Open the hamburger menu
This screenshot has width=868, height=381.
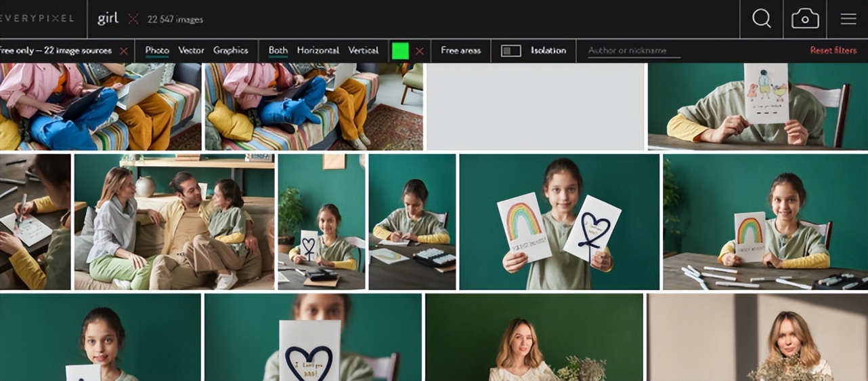click(x=848, y=19)
